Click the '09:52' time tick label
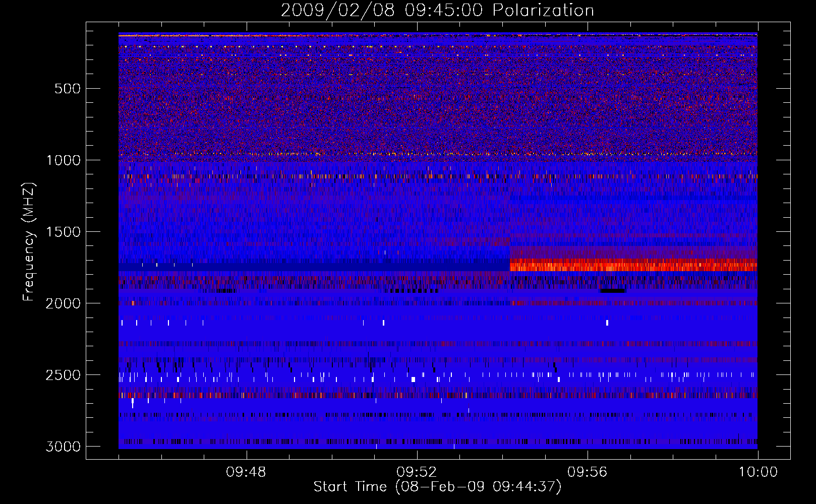The width and height of the screenshot is (816, 504). pyautogui.click(x=417, y=472)
